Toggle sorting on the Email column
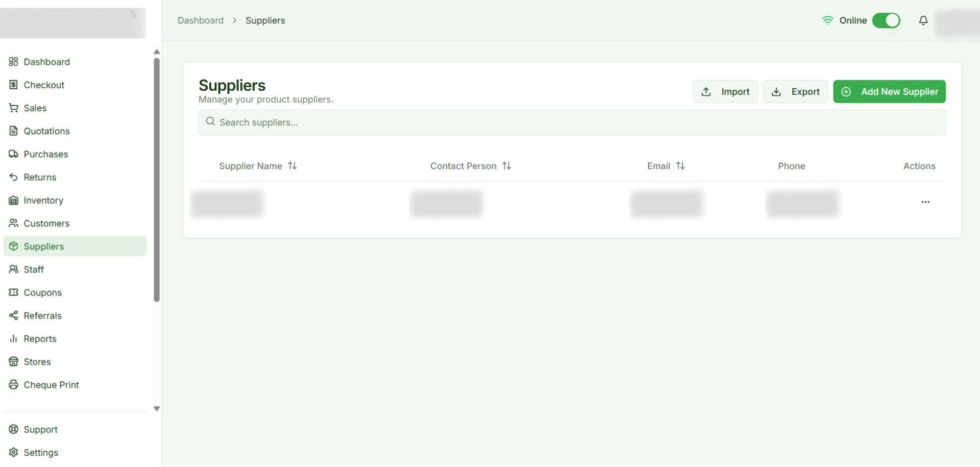 (x=681, y=165)
